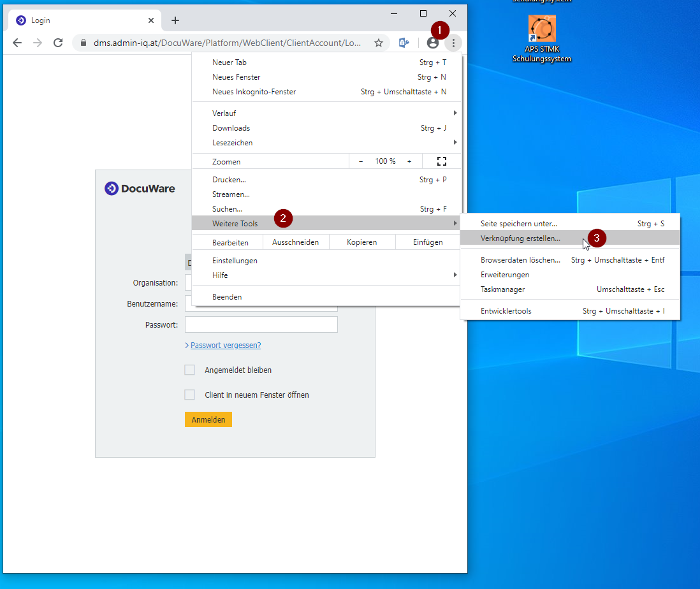Maximize the Chrome window
Screen dimensions: 700x589
(423, 13)
